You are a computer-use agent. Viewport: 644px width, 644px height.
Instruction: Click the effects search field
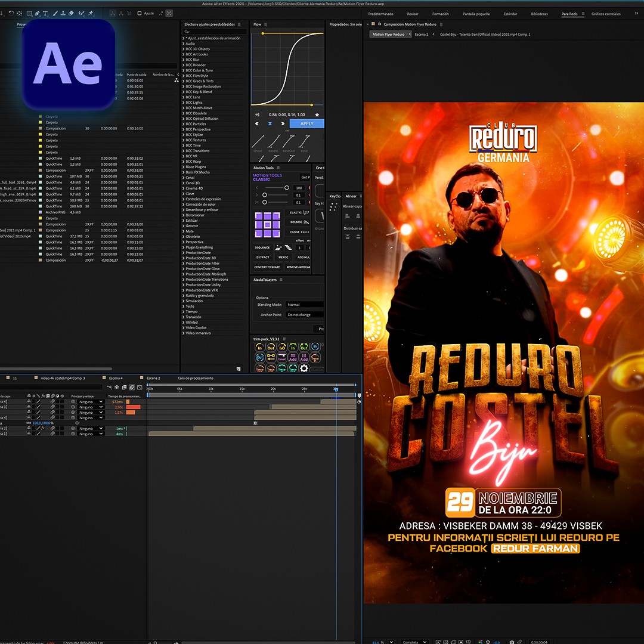click(215, 32)
